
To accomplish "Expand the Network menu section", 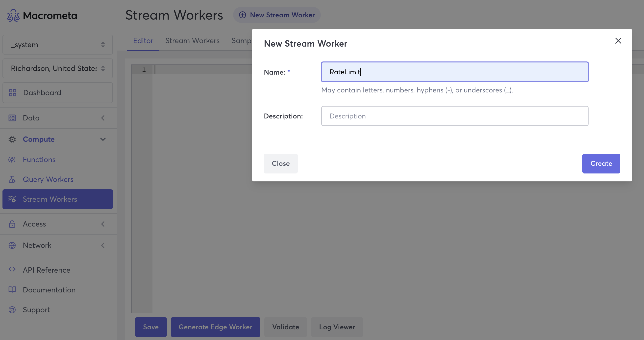I will (x=103, y=245).
